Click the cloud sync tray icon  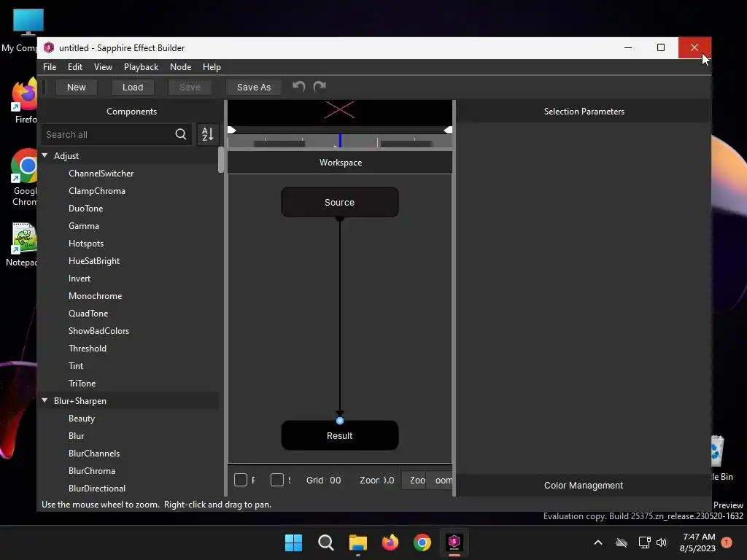(x=622, y=542)
